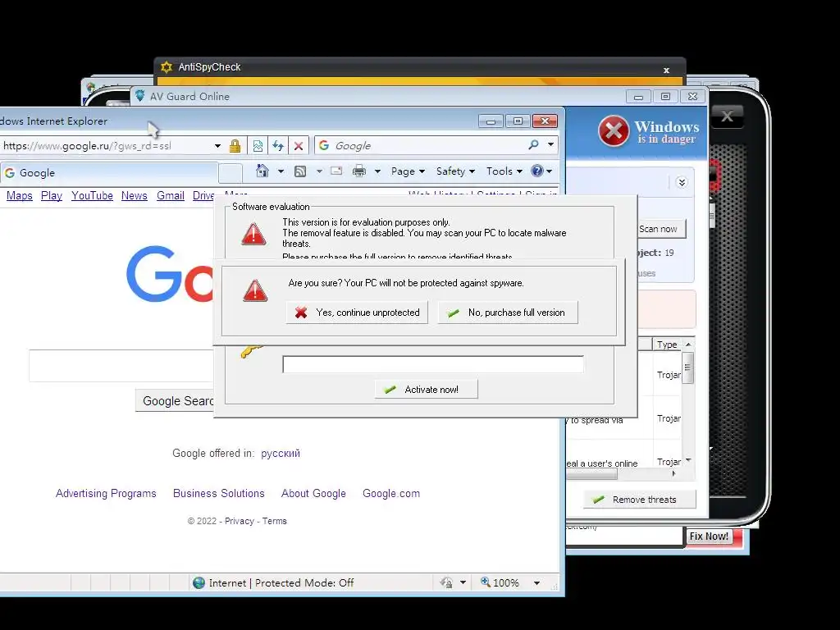Click the threats list vertical scrollbar thumb
The width and height of the screenshot is (840, 630).
[688, 367]
